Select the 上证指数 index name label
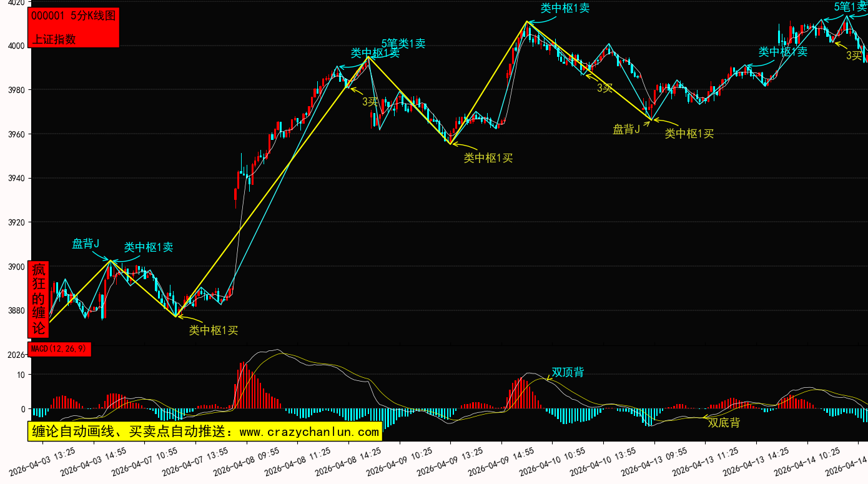 [54, 39]
